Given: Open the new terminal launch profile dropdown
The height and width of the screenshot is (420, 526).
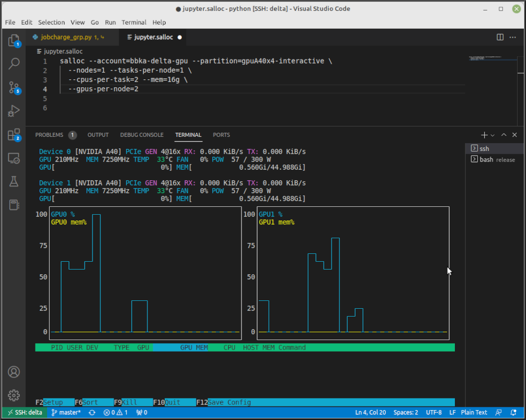Looking at the screenshot, I should click(x=493, y=135).
